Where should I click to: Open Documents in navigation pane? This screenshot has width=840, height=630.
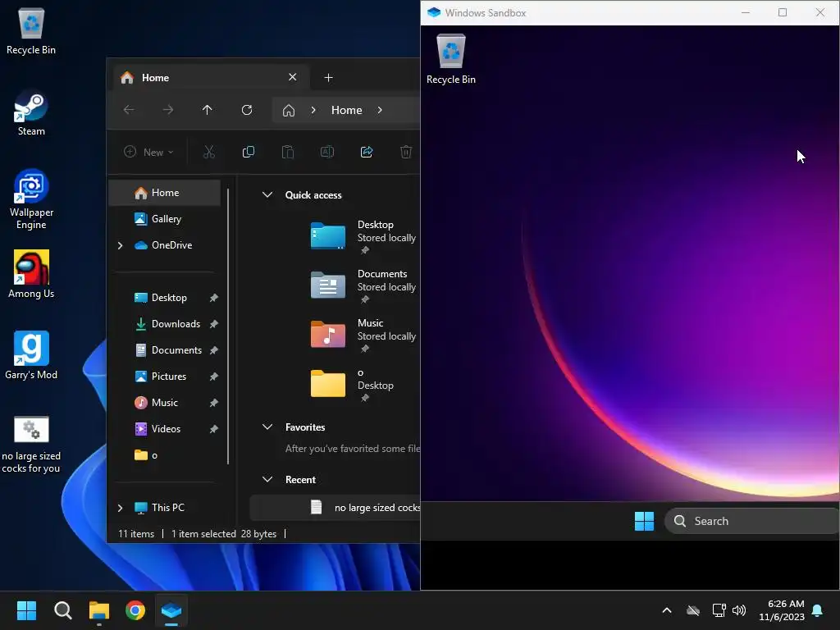pyautogui.click(x=164, y=350)
